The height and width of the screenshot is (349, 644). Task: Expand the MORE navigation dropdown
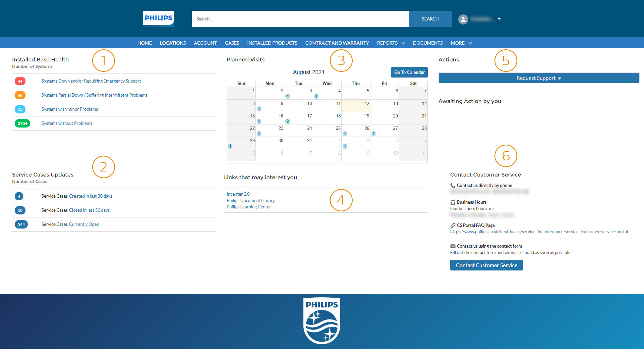(461, 43)
